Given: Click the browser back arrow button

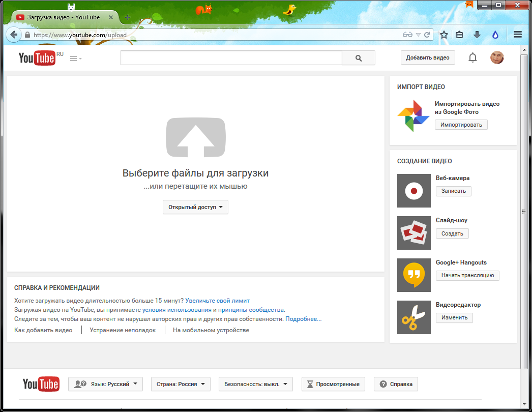Looking at the screenshot, I should click(14, 35).
